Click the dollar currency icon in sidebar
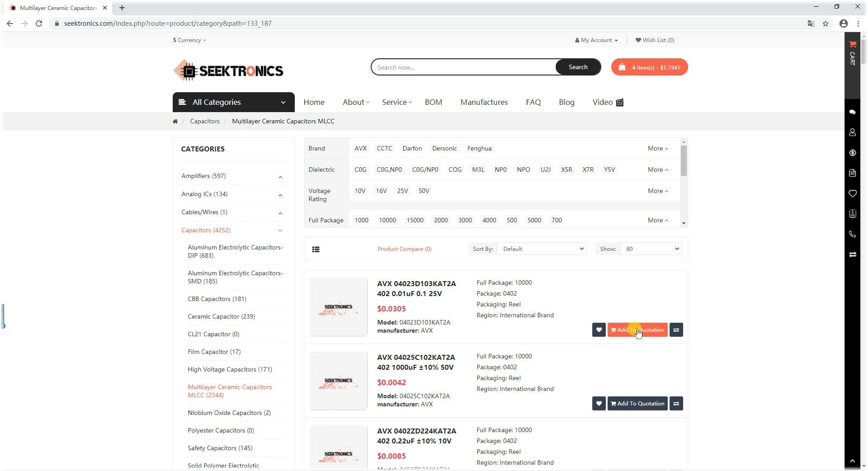This screenshot has width=868, height=471. [x=852, y=153]
